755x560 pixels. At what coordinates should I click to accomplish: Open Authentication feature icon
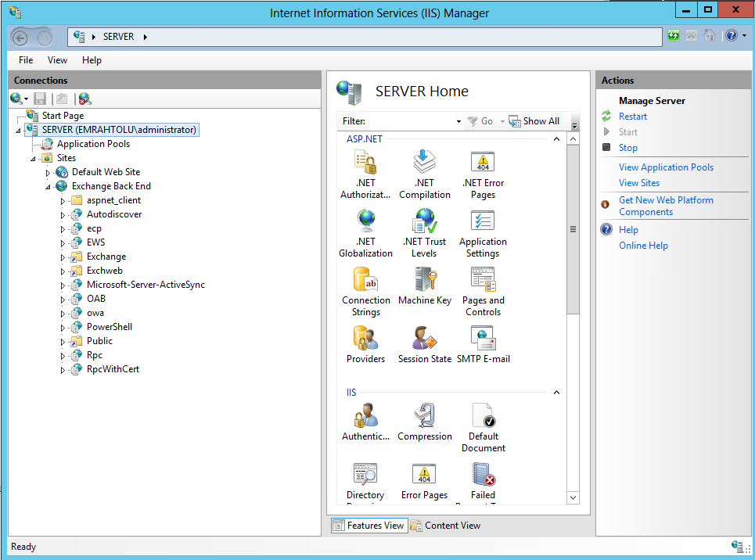click(365, 415)
